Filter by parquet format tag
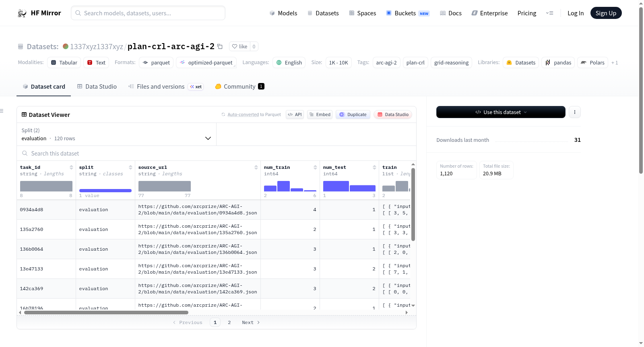 coord(156,62)
